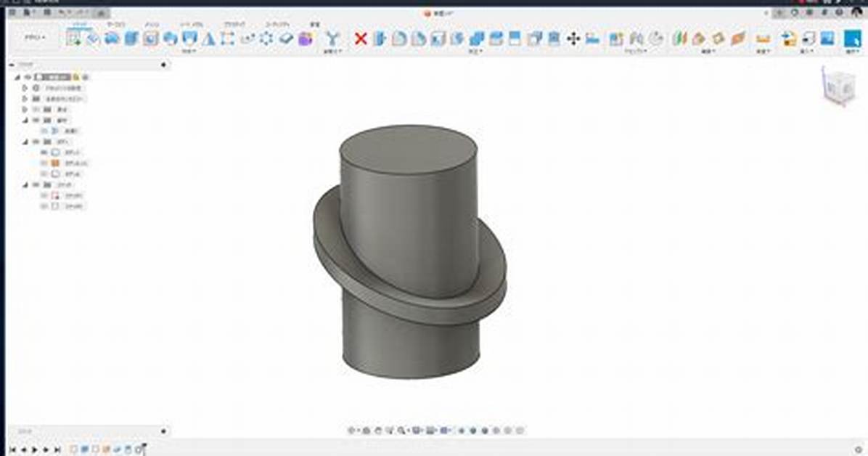
Task: Open timeline settings gear at bottom right
Action: pyautogui.click(x=859, y=449)
